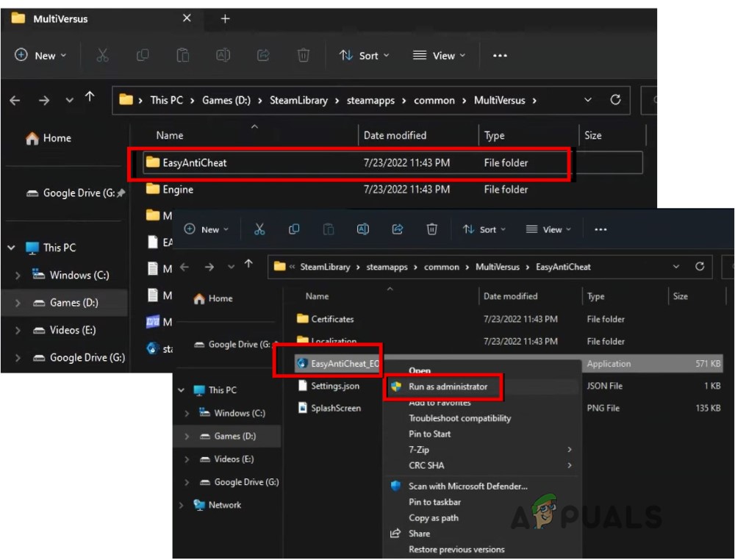Viewport: 735px width, 560px height.
Task: Open a new tab with the plus button
Action: (224, 18)
